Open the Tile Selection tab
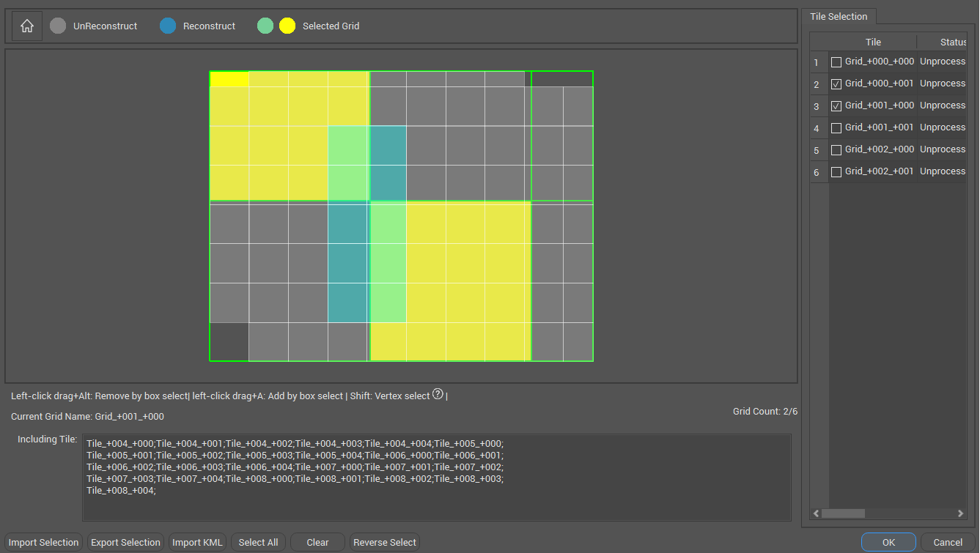Image resolution: width=980 pixels, height=553 pixels. click(x=839, y=16)
